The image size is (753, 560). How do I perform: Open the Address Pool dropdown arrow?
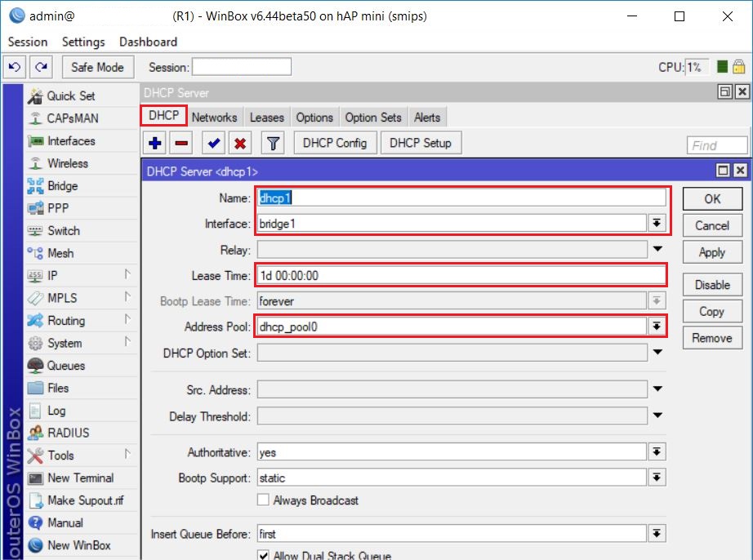click(657, 327)
